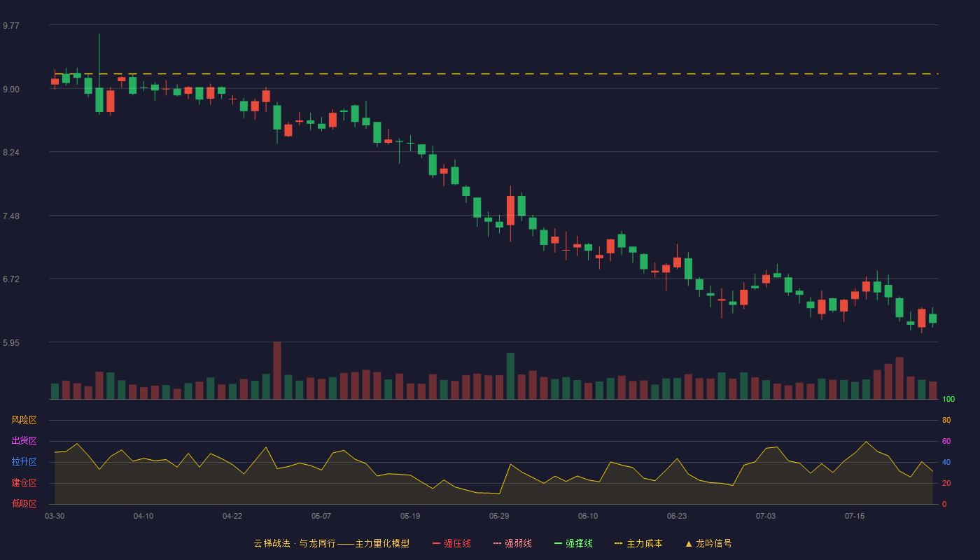Toggle the 强压线 legend item
Image resolution: width=980 pixels, height=560 pixels.
point(451,543)
